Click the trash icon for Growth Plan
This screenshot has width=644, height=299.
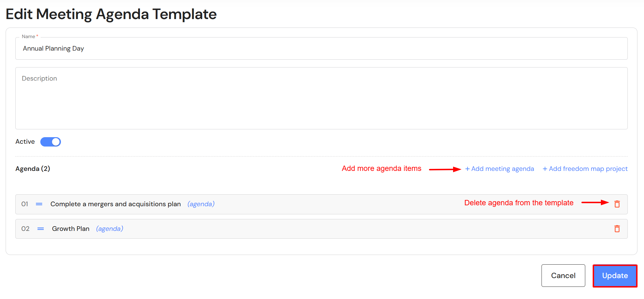617,229
